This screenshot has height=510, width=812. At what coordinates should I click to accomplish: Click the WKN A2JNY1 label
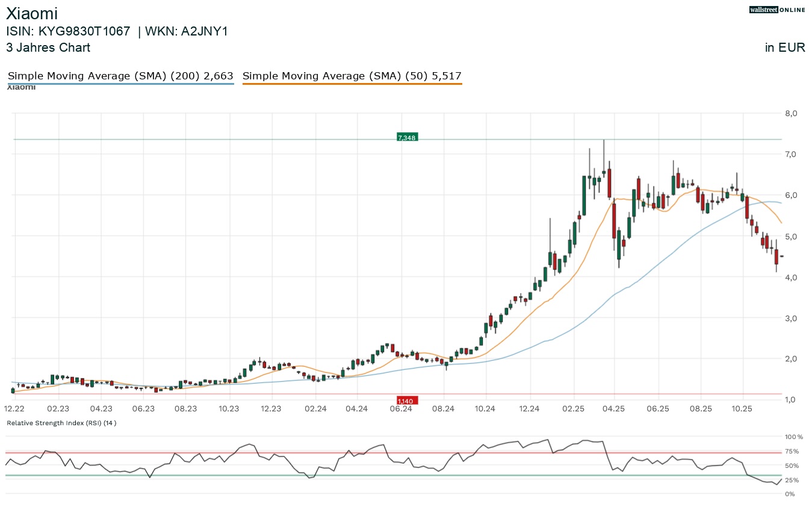pyautogui.click(x=187, y=31)
